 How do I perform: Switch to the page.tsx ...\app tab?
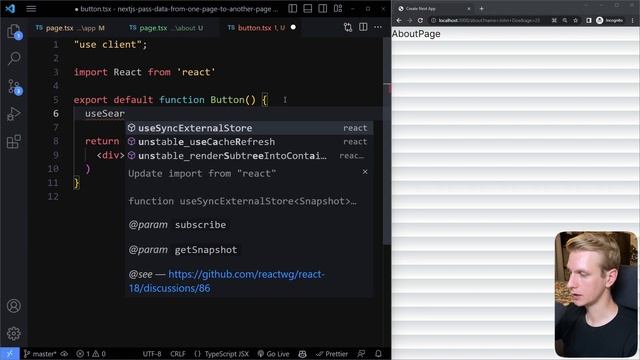70,28
